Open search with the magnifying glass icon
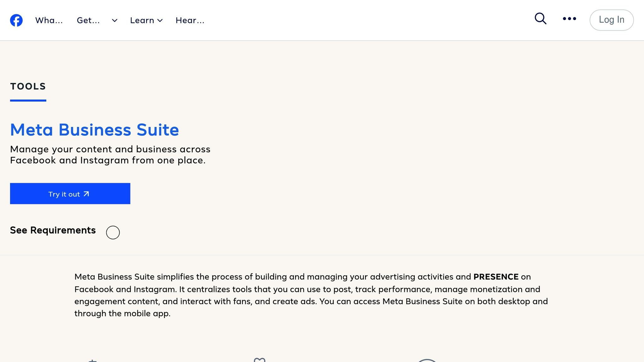Screen dimensions: 644x362 (x=540, y=19)
